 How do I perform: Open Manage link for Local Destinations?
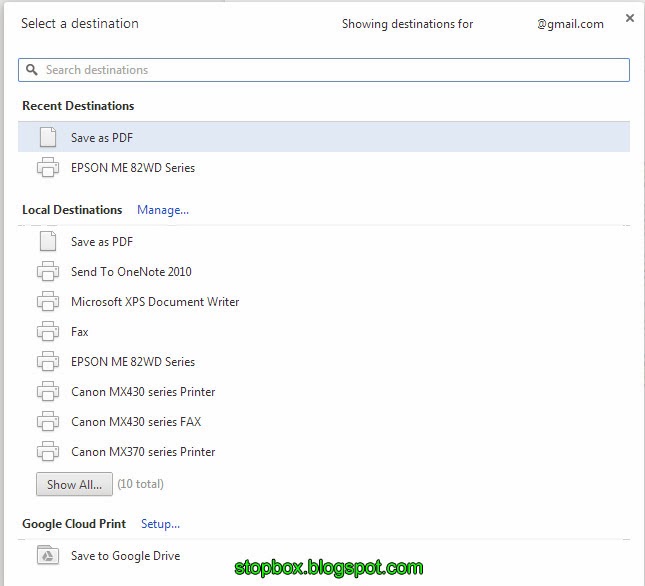163,210
